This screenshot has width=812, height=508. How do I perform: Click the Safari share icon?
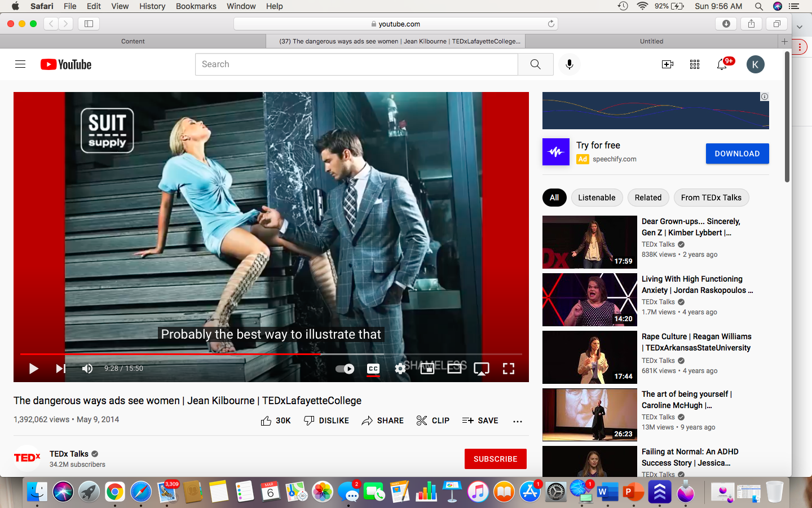(751, 24)
